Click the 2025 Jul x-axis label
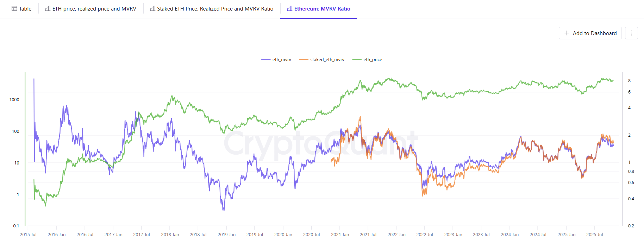 pos(594,234)
